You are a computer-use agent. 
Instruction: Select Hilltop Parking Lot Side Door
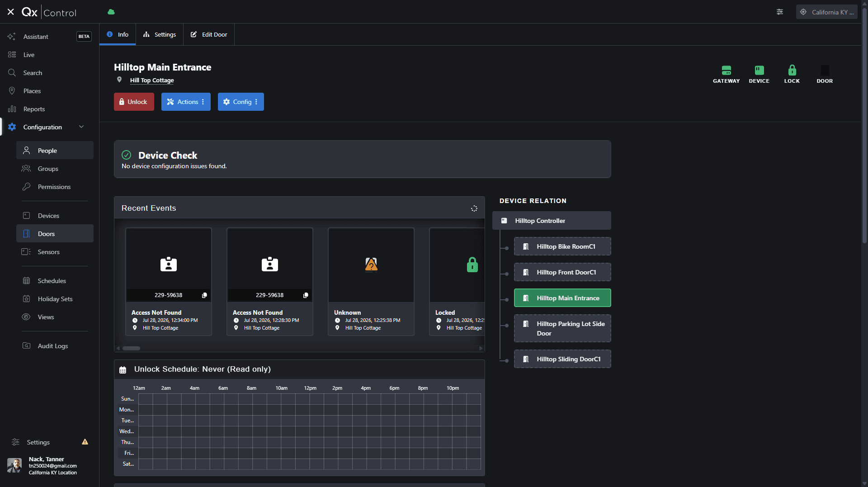pyautogui.click(x=562, y=328)
